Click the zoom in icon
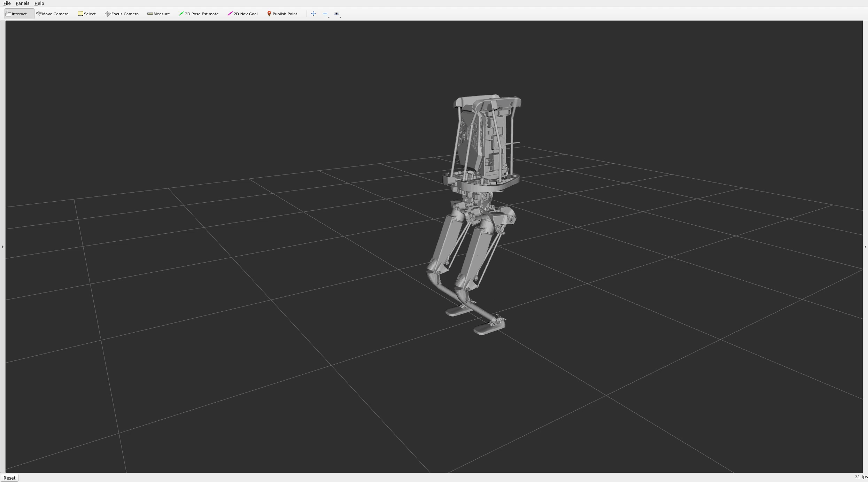The height and width of the screenshot is (482, 868). (x=313, y=14)
